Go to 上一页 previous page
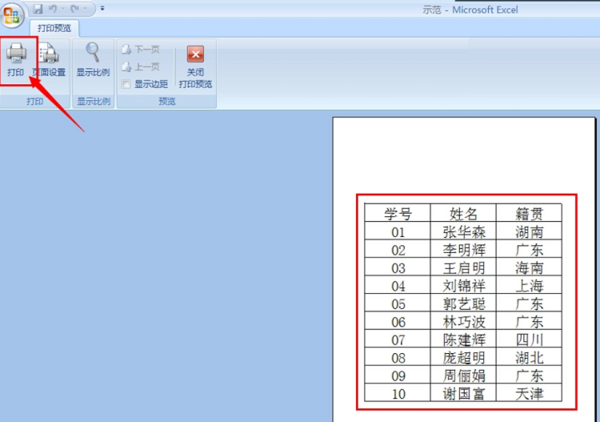Screen dimensions: 600x422 (140, 67)
